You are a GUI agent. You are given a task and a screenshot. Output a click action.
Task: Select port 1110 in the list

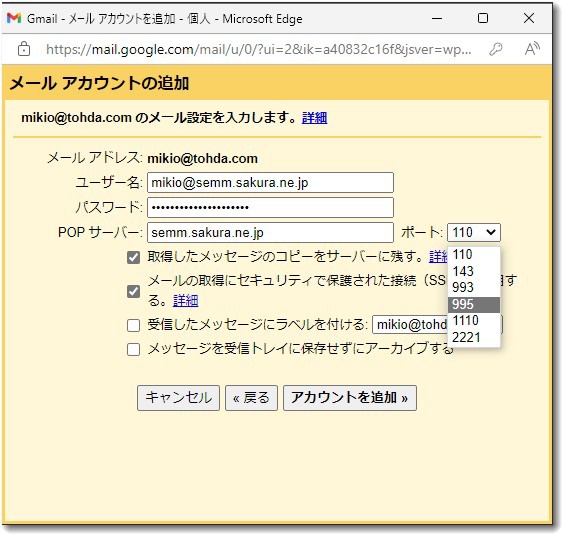pyautogui.click(x=473, y=320)
